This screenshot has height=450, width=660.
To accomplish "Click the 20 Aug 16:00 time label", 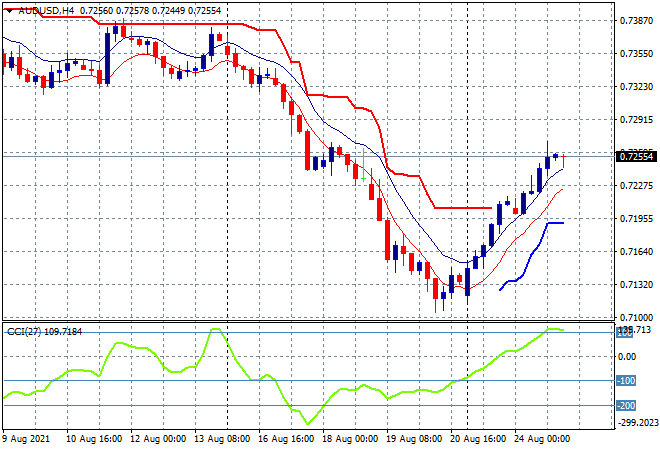I will 478,439.
